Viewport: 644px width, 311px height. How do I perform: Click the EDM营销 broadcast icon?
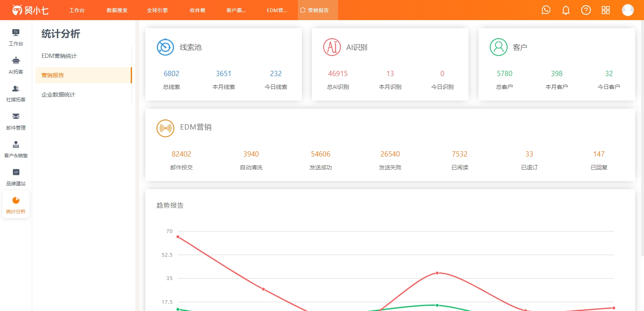pyautogui.click(x=165, y=128)
